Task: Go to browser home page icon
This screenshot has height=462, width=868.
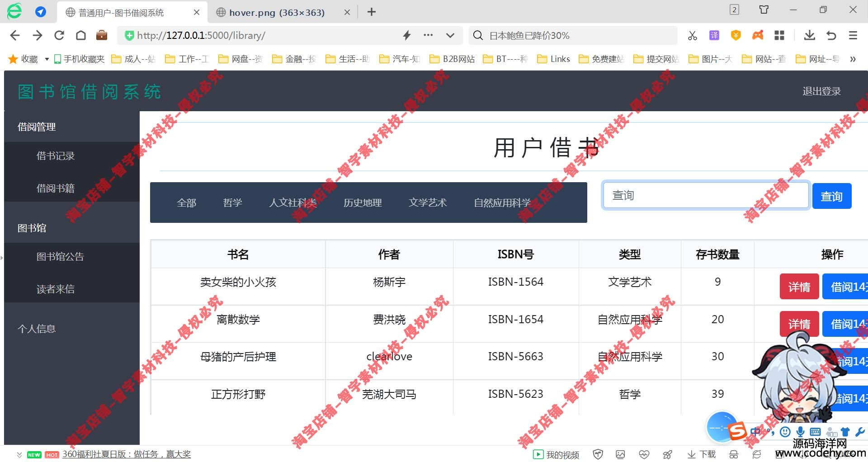Action: click(81, 35)
